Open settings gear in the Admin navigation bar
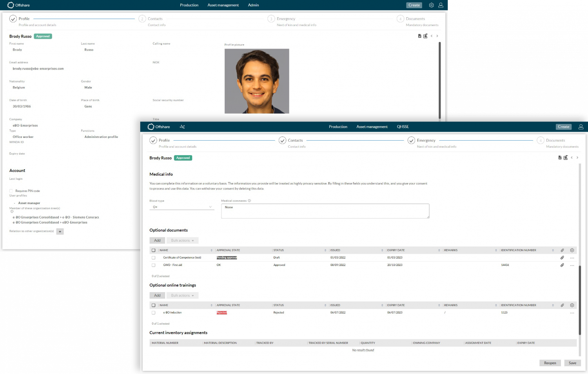The width and height of the screenshot is (588, 374). (x=431, y=5)
